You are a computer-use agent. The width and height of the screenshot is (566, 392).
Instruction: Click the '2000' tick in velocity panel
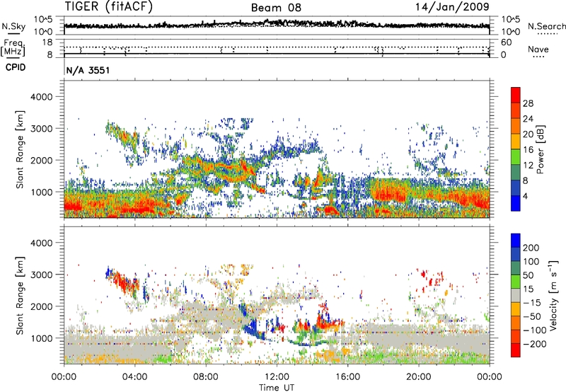click(x=41, y=306)
